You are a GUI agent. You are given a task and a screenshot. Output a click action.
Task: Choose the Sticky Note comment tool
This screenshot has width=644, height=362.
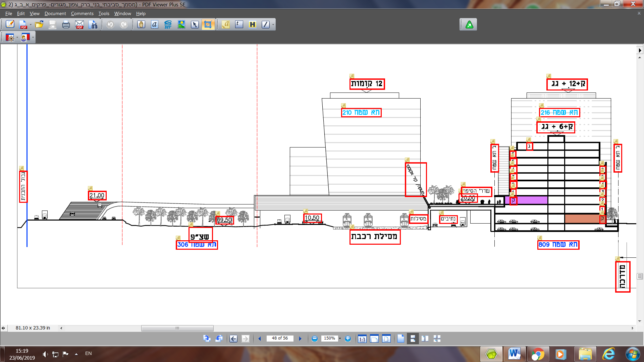coord(226,24)
